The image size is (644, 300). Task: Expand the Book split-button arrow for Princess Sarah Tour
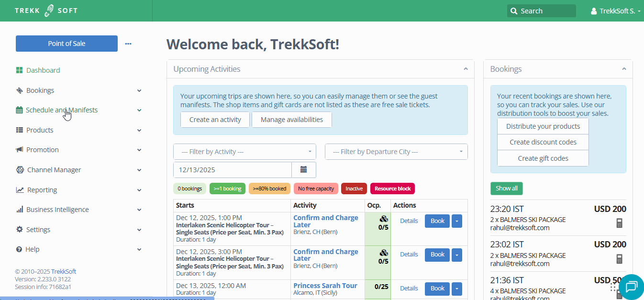coord(456,289)
